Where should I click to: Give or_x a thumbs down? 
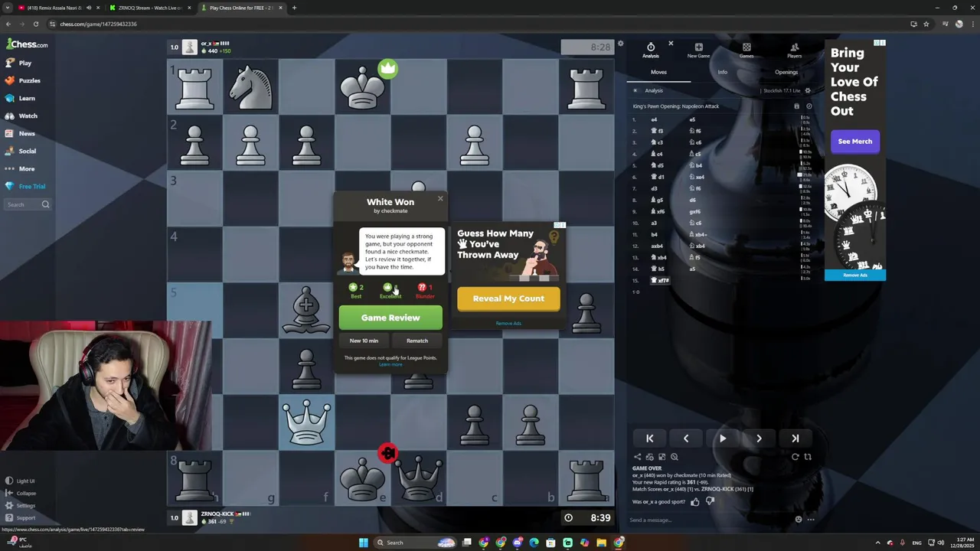[x=710, y=501]
